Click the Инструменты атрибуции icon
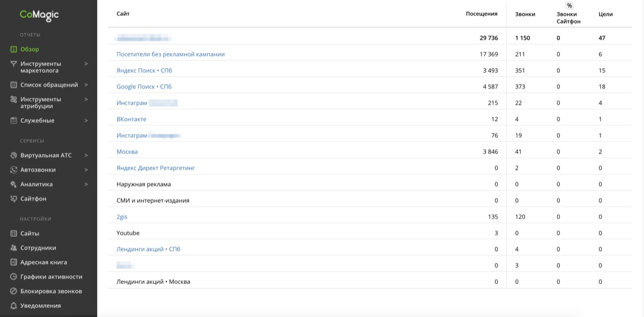 [14, 99]
